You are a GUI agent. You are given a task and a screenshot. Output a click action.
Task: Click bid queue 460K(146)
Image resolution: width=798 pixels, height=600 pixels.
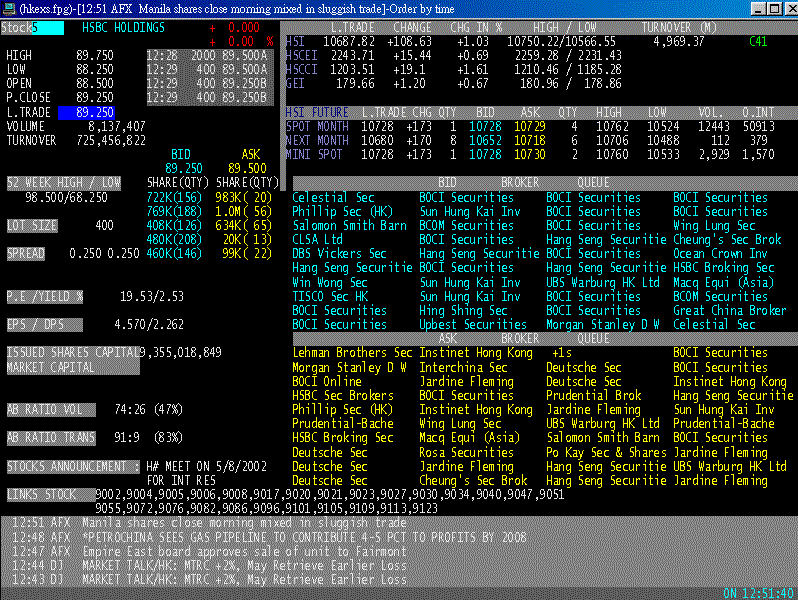point(174,253)
